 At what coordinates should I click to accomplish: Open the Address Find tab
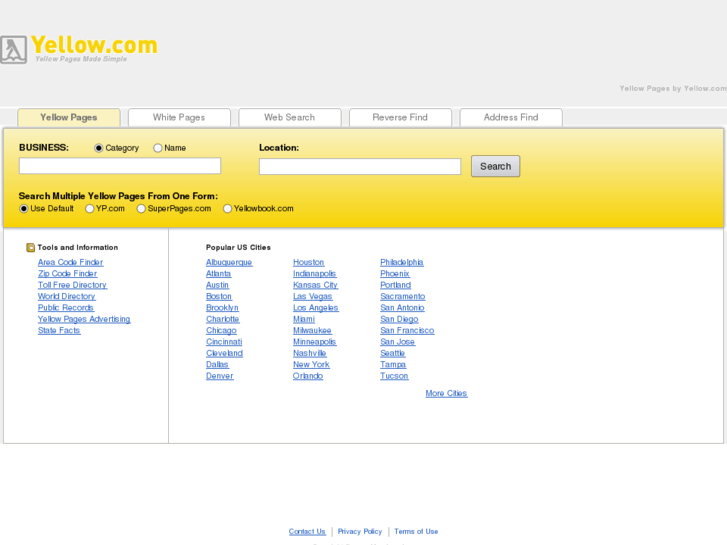pyautogui.click(x=511, y=117)
